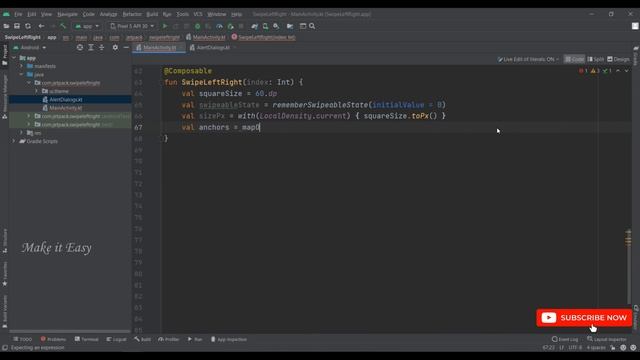Toggle Live Edit of literals setting
The image size is (640, 360).
tap(528, 60)
